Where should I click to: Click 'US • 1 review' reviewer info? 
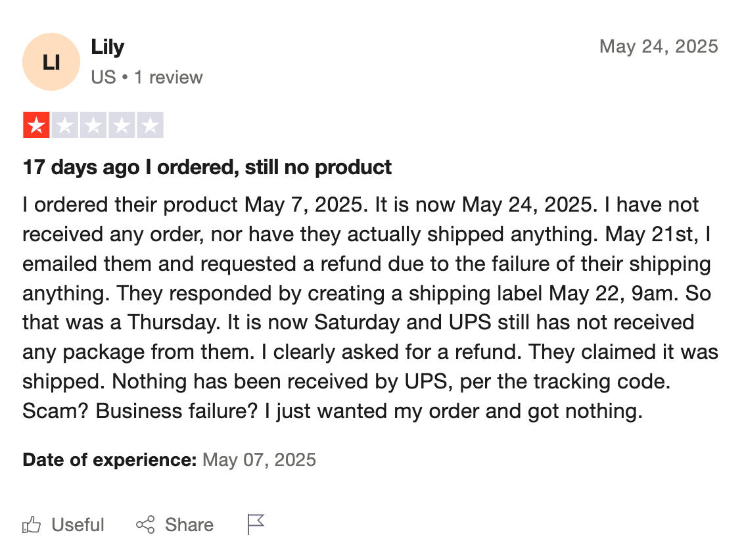click(147, 77)
